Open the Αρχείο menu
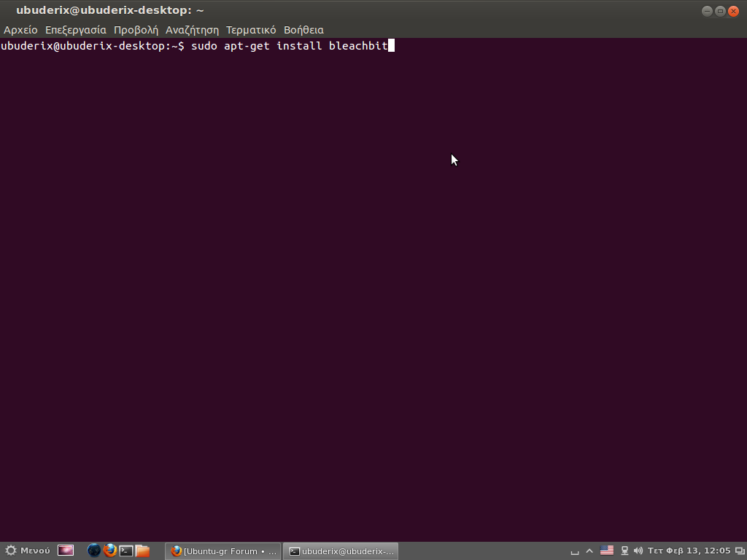Viewport: 747px width, 560px height. click(20, 30)
